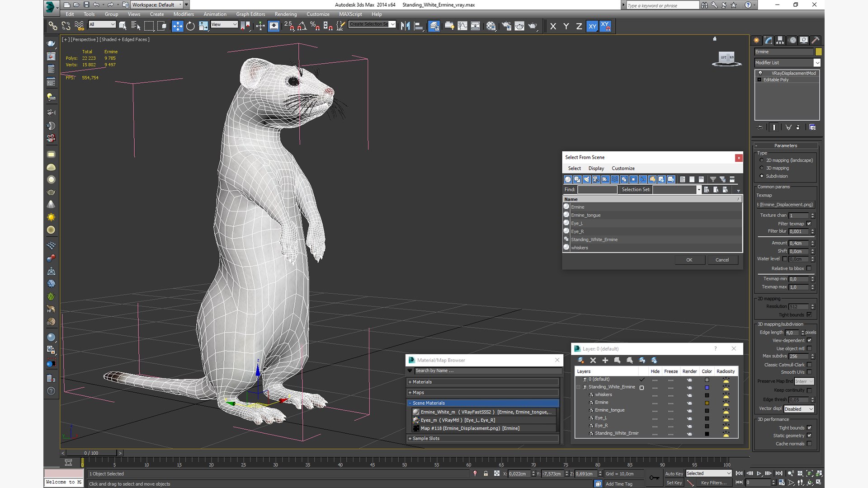Switch to the Hierarchy command panel tab
868x488 pixels.
click(780, 40)
